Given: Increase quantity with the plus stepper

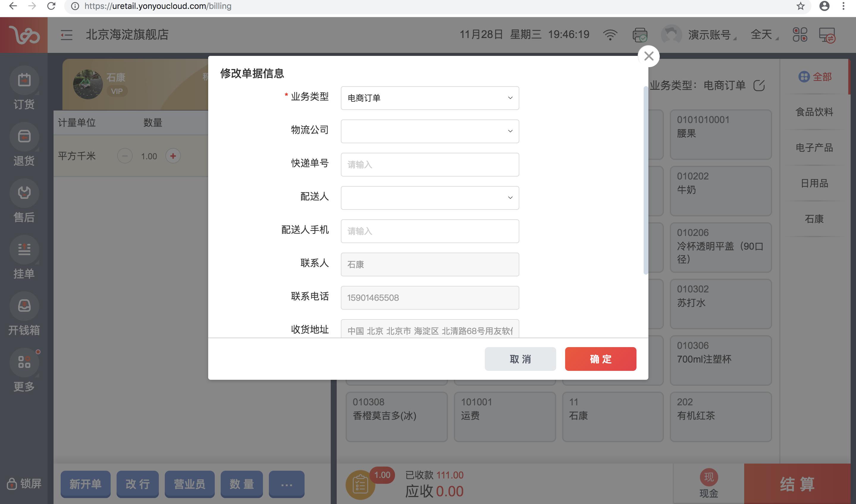Looking at the screenshot, I should tap(173, 156).
